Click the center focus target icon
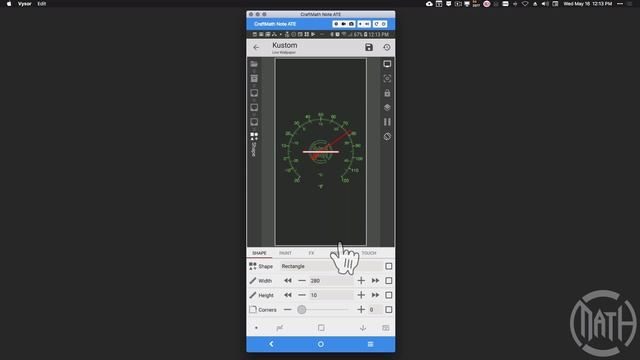This screenshot has height=360, width=640. [387, 78]
